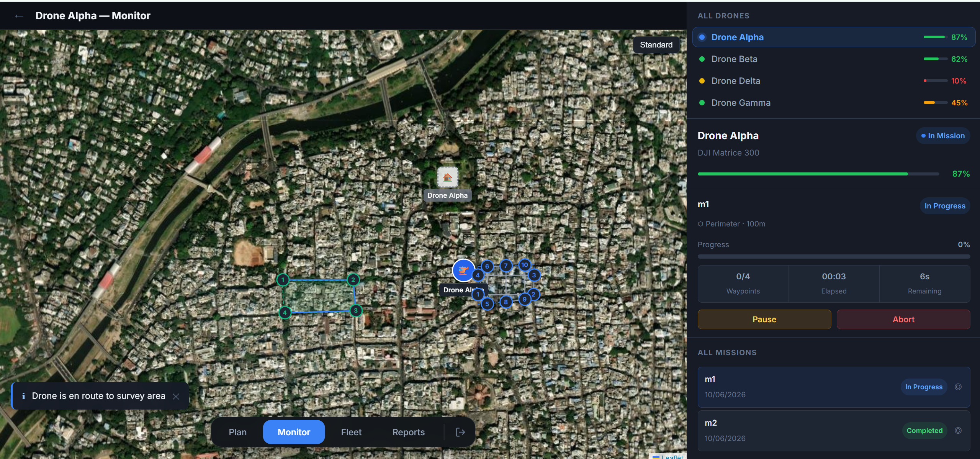
Task: Open the m2 completed mission card
Action: (834, 431)
